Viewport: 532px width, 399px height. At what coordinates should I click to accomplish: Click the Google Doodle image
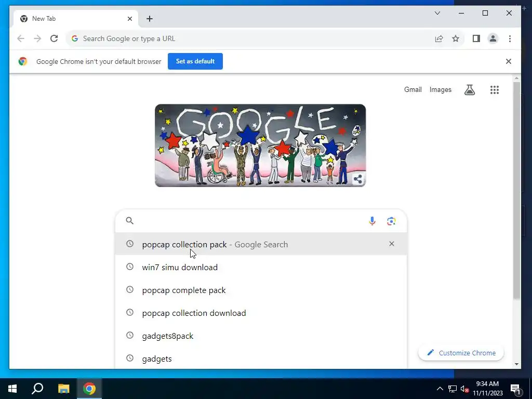click(260, 145)
